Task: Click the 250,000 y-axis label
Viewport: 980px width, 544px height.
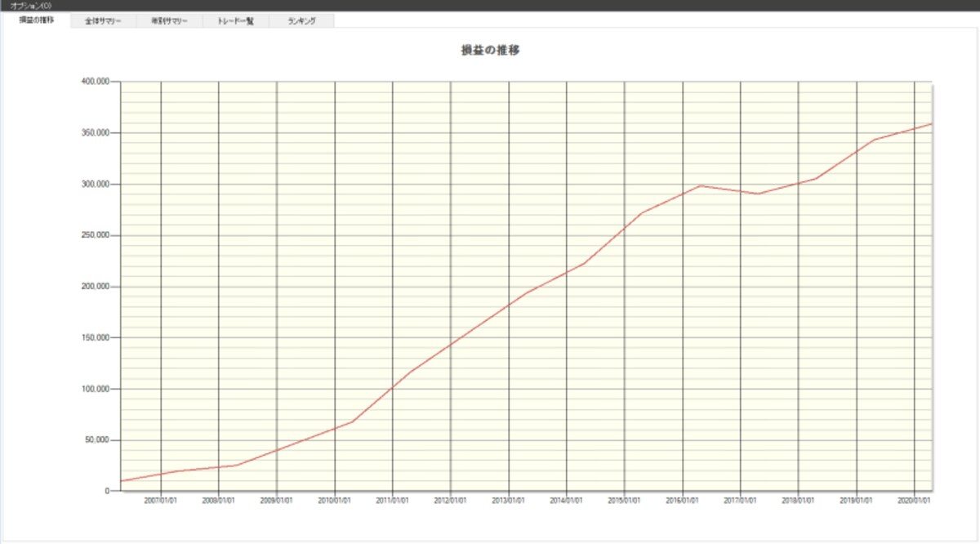Action: [x=95, y=235]
